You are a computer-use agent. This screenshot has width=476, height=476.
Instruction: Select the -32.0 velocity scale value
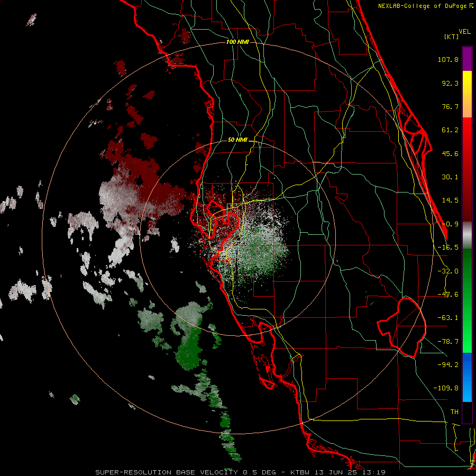(448, 271)
